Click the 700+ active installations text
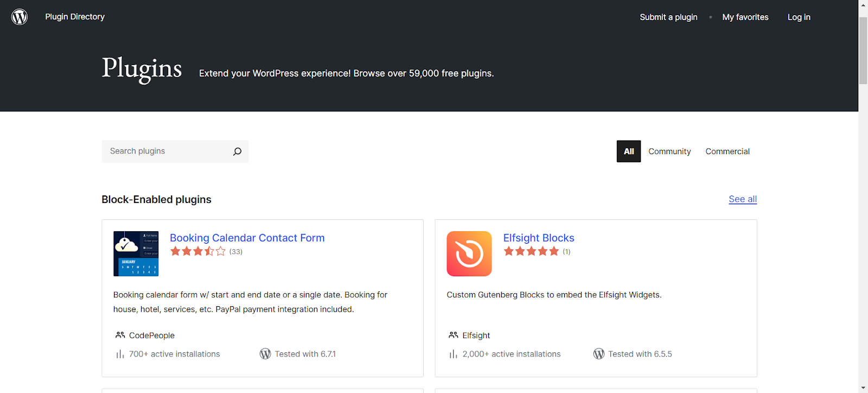Viewport: 868px width, 393px height. (175, 354)
